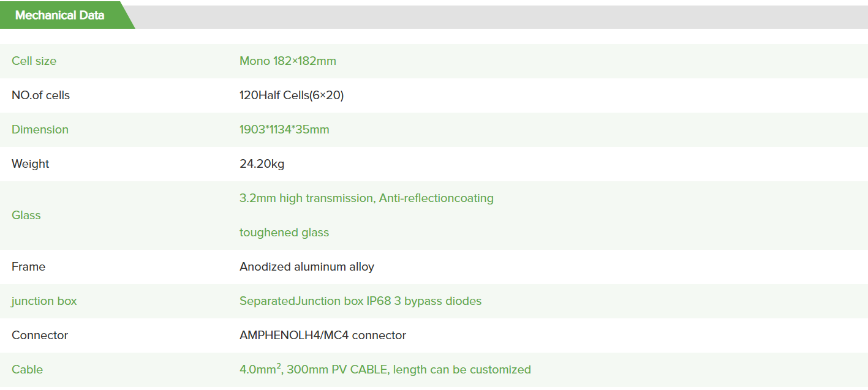
Task: Click the Cable row label
Action: [x=28, y=370]
